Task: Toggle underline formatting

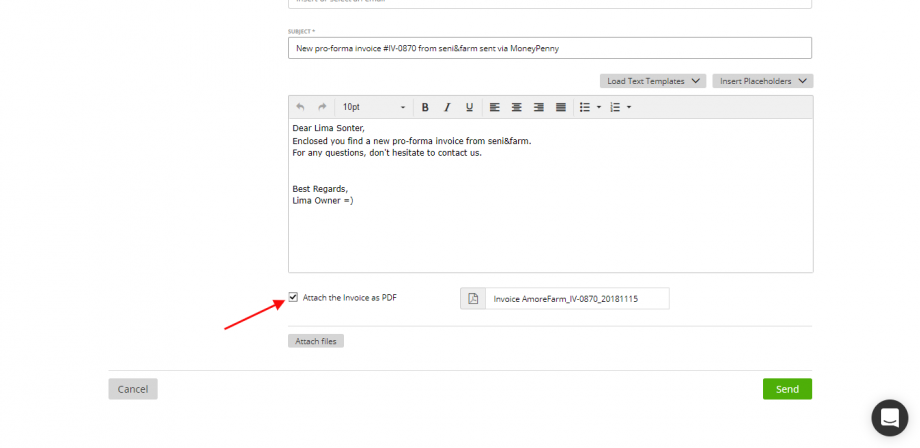Action: point(469,107)
